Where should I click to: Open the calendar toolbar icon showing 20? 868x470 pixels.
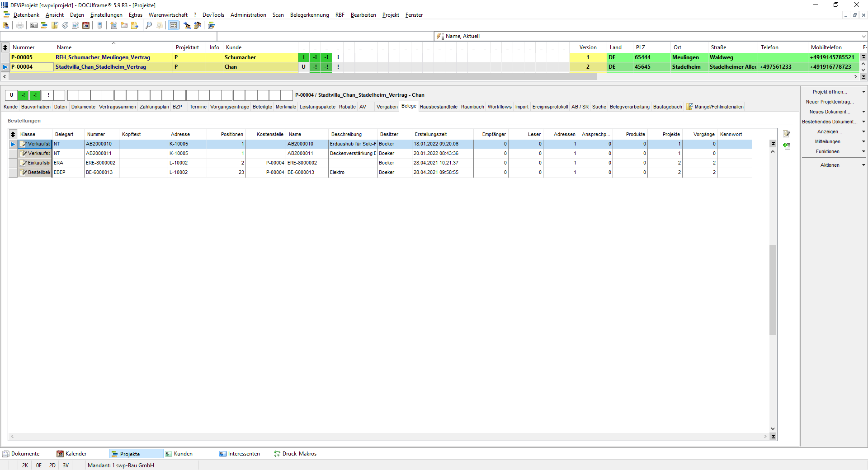pos(86,25)
